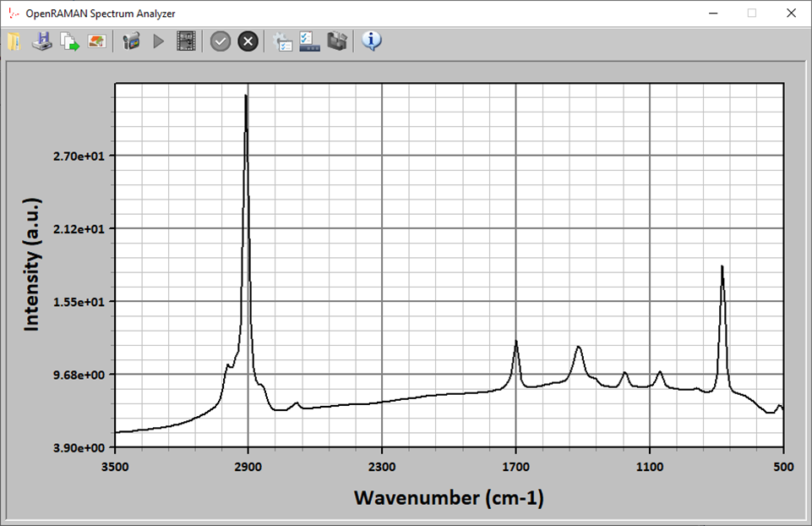Click the Wavenumber (cm-1) axis label
The height and width of the screenshot is (526, 812).
[449, 496]
